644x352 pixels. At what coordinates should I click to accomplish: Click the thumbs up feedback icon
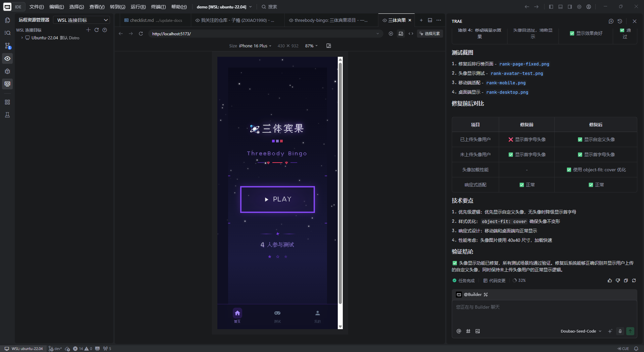coord(609,280)
